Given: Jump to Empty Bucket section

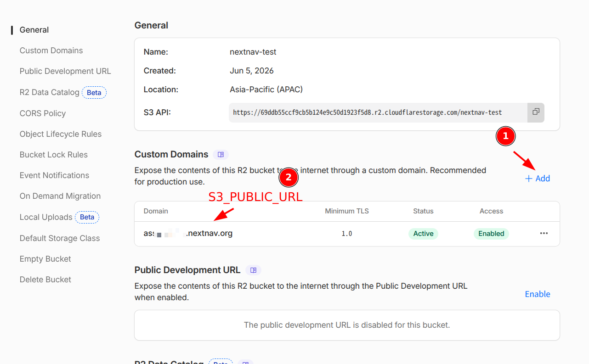Looking at the screenshot, I should tap(45, 259).
